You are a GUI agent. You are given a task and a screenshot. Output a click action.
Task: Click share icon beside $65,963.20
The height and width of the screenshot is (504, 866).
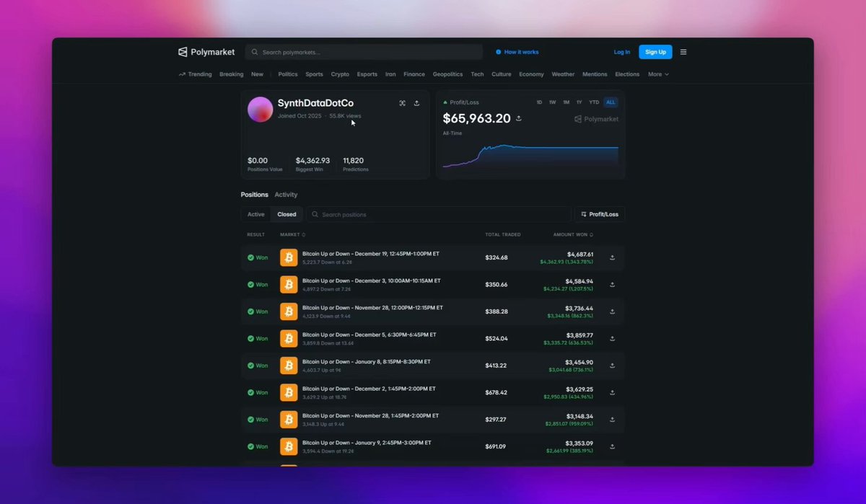point(519,118)
